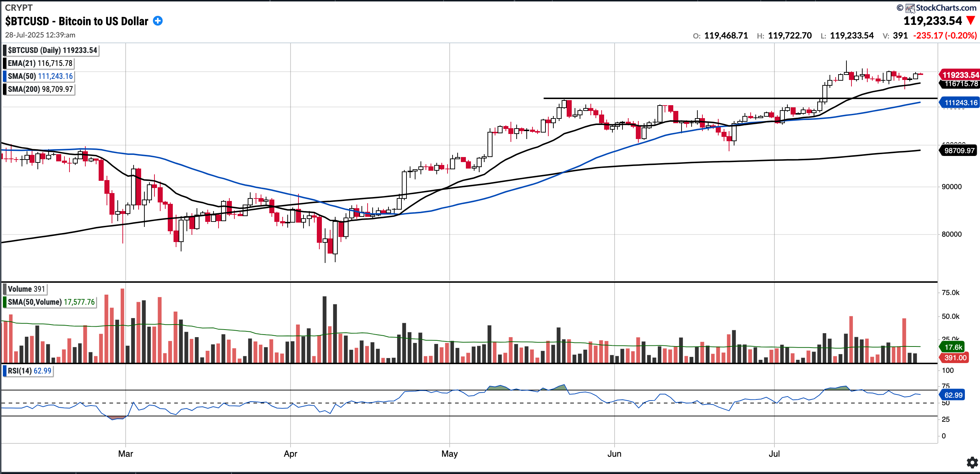Click the black 98709.97 axis tag
The width and height of the screenshot is (980, 474).
point(959,151)
